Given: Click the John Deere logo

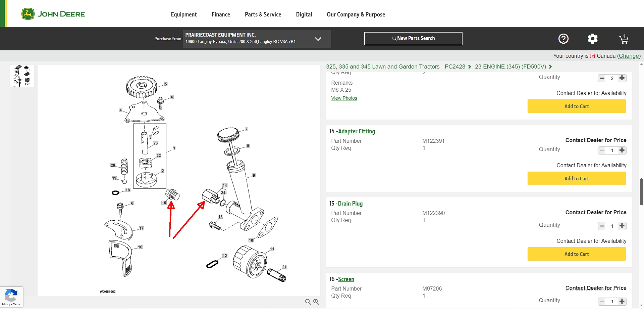Looking at the screenshot, I should (53, 14).
